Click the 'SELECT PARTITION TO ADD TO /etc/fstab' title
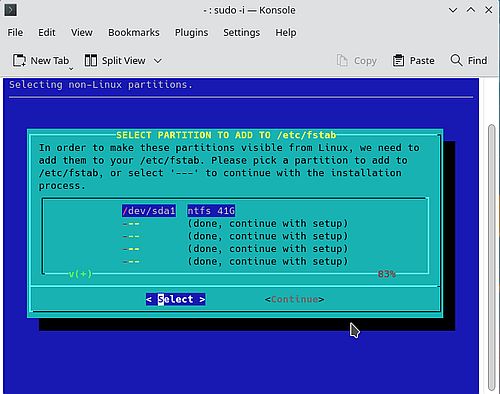Screen dimensions: 500x394 [226, 135]
